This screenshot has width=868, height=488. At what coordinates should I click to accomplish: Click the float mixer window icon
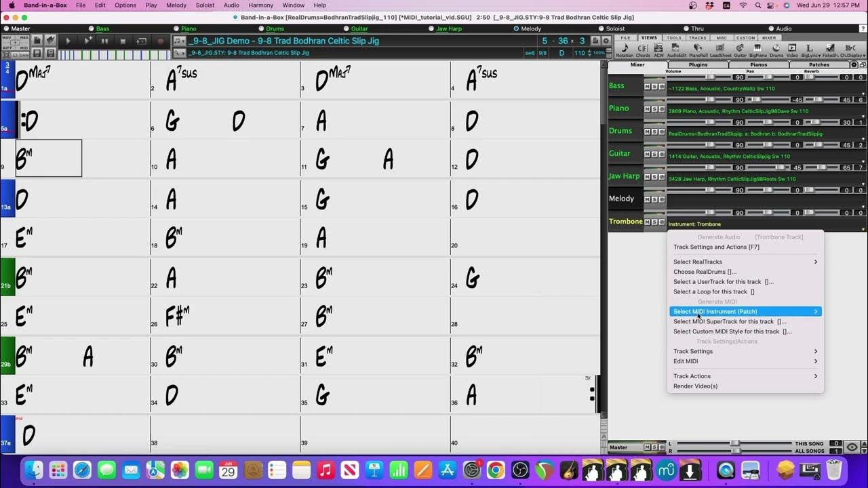[x=863, y=64]
